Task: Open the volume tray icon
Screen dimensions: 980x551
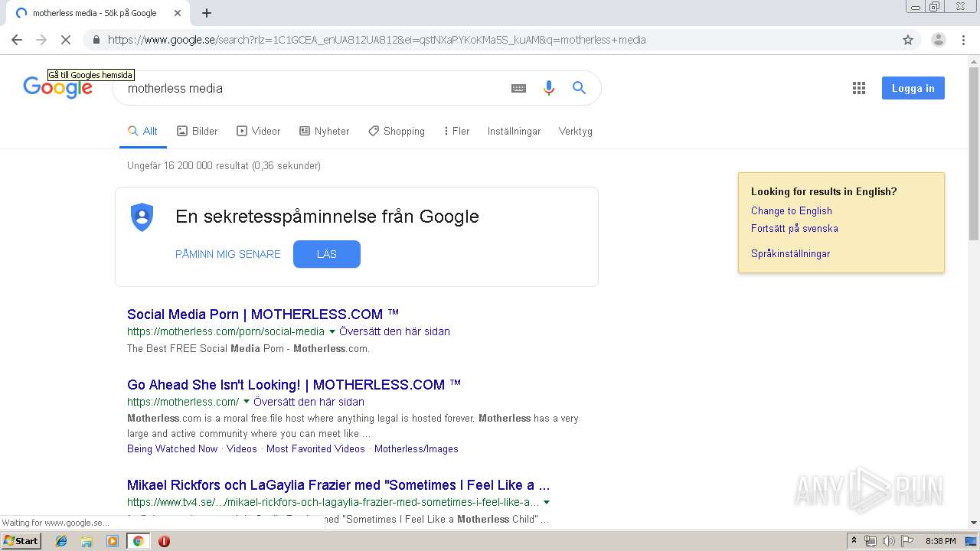Action: tap(888, 541)
